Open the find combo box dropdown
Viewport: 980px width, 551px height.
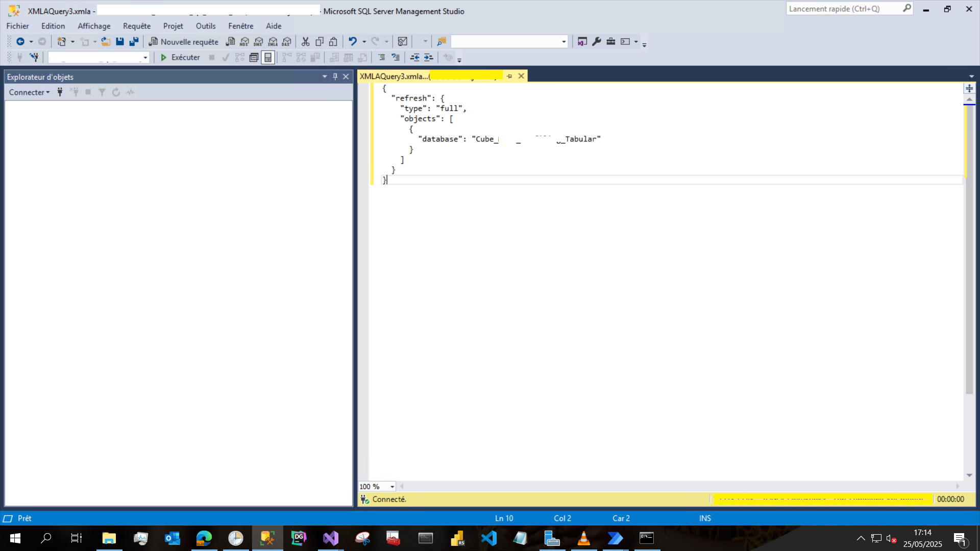coord(564,42)
